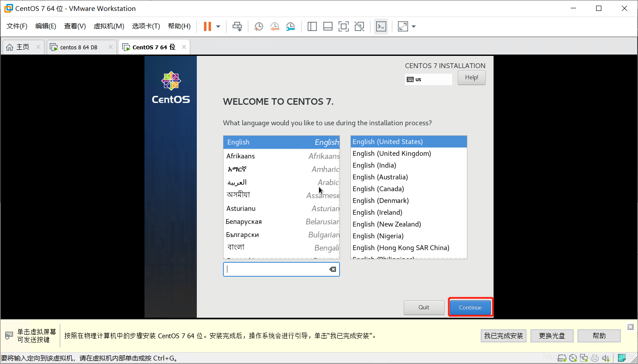Select Asturianu from the language list
The width and height of the screenshot is (638, 364).
(240, 208)
